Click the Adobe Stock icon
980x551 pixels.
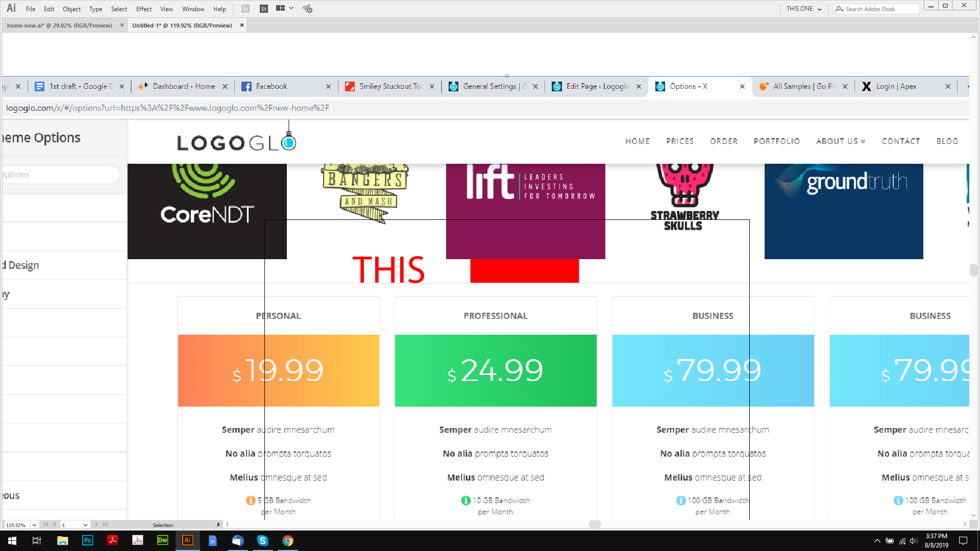(x=263, y=9)
